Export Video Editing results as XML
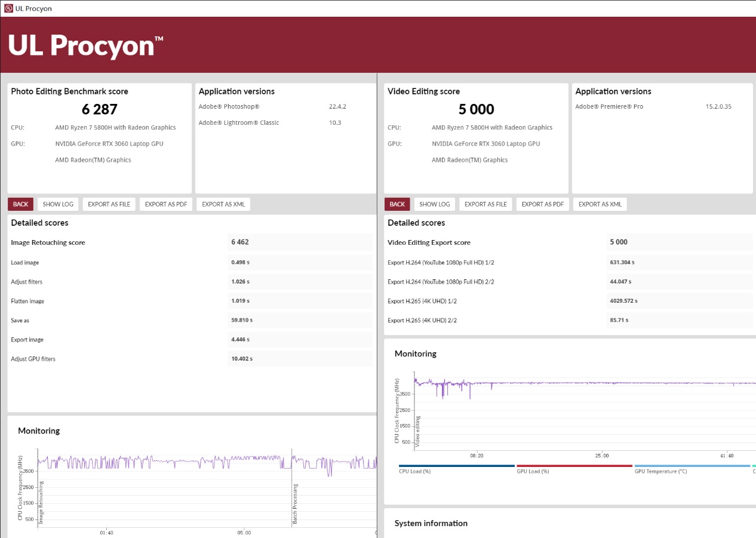Viewport: 756px width, 538px height. (600, 204)
